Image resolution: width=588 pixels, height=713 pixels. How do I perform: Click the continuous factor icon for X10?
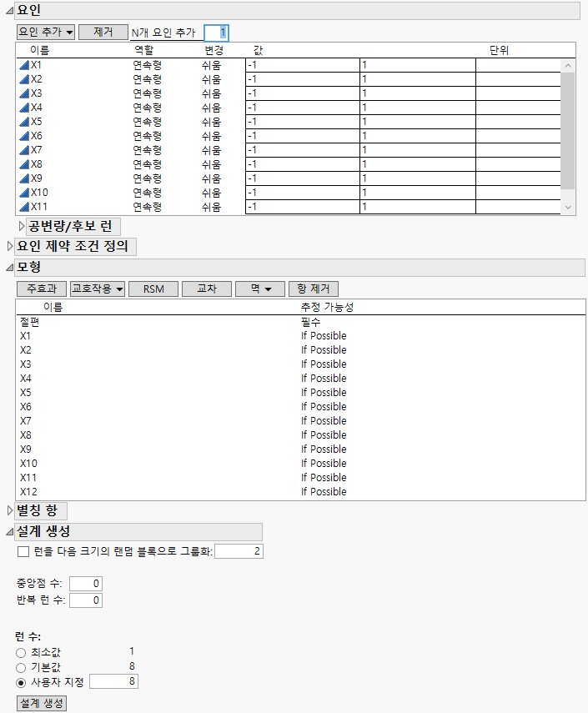click(24, 193)
